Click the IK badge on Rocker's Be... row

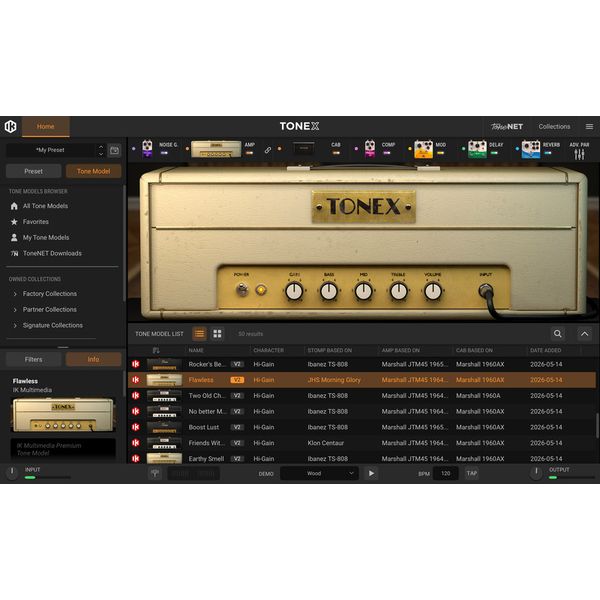(135, 364)
